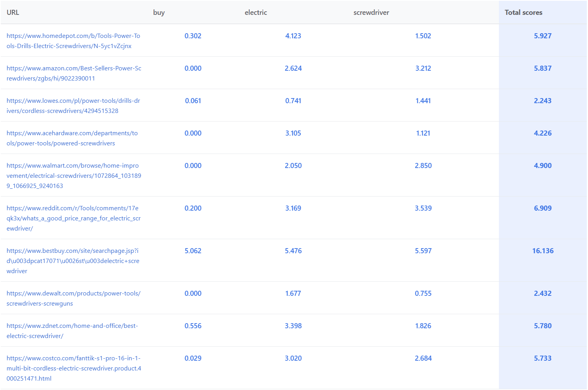Viewport: 588px width, 390px height.
Task: Select electric score 3.169
Action: (x=293, y=208)
